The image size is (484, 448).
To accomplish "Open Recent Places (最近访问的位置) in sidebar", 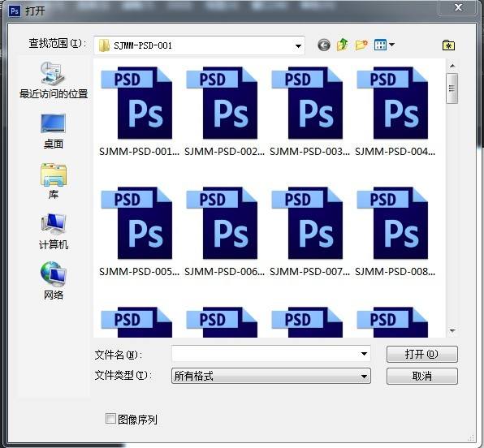I will (x=54, y=80).
